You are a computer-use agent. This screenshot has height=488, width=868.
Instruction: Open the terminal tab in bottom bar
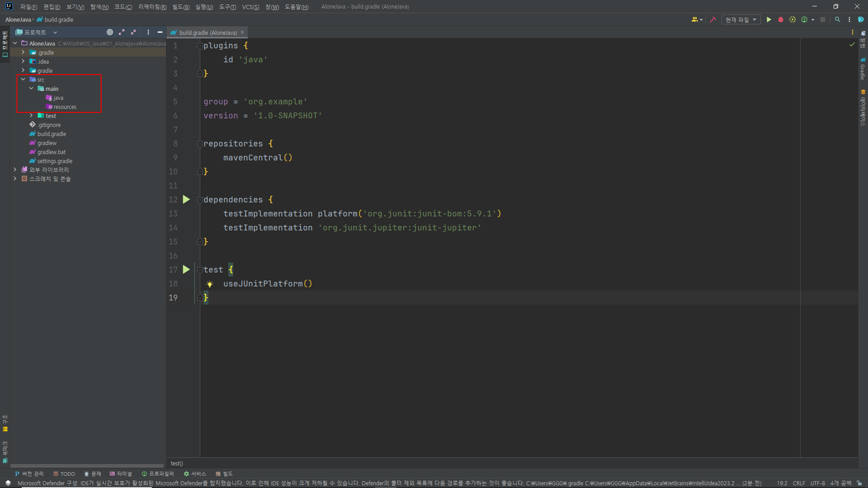(121, 474)
